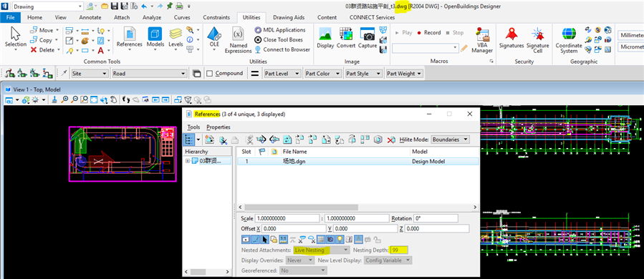
Task: Open the Site family dropdown
Action: [x=89, y=74]
